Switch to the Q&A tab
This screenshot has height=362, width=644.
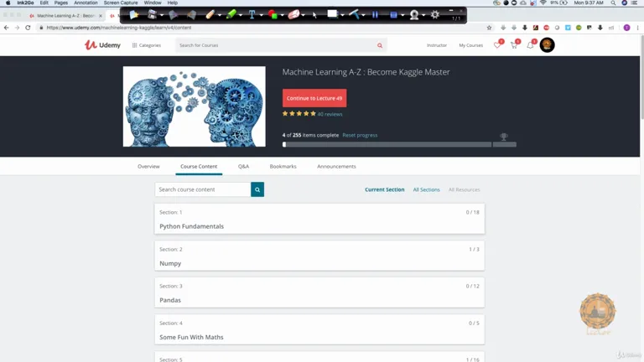point(243,166)
